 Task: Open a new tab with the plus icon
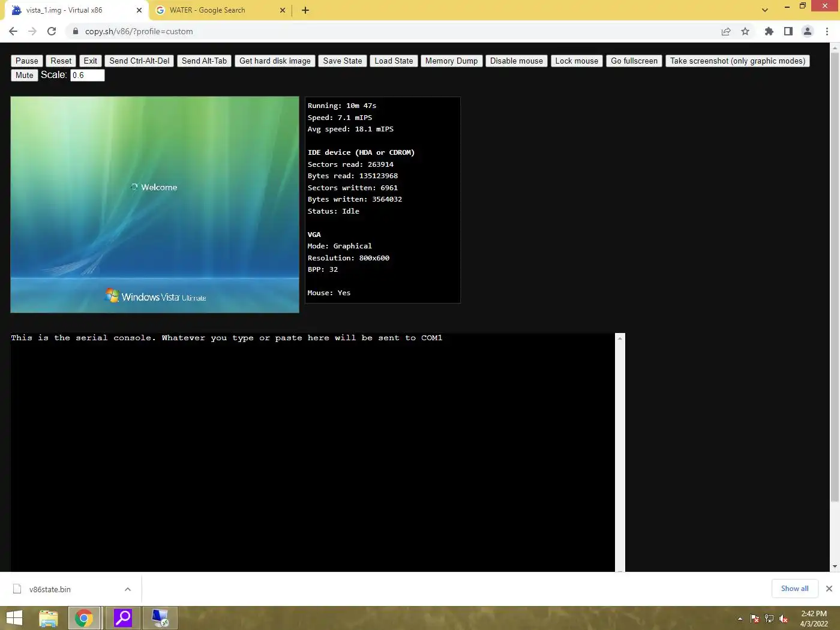(305, 10)
